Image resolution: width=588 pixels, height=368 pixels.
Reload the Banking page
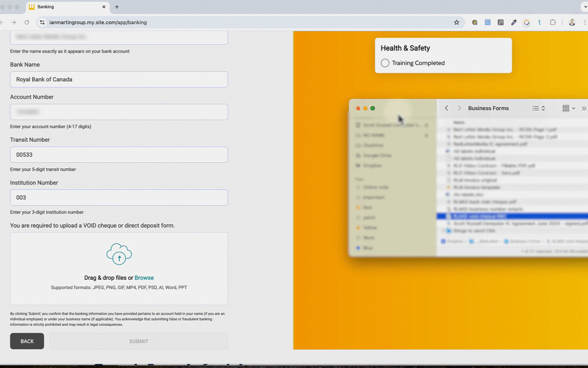tap(26, 22)
